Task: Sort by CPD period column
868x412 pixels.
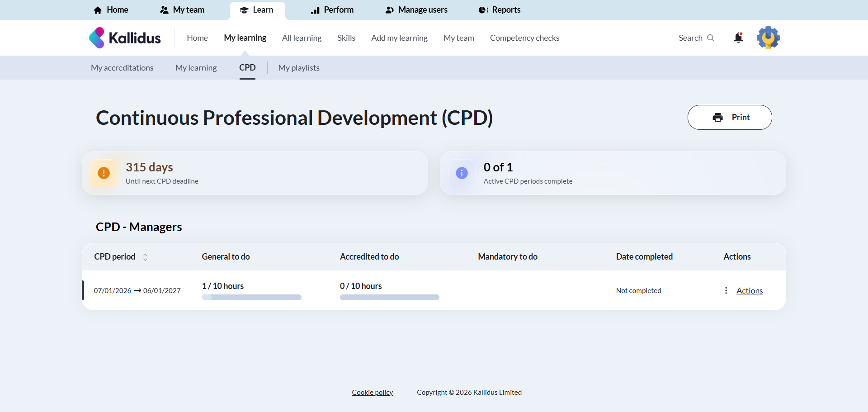Action: (145, 257)
